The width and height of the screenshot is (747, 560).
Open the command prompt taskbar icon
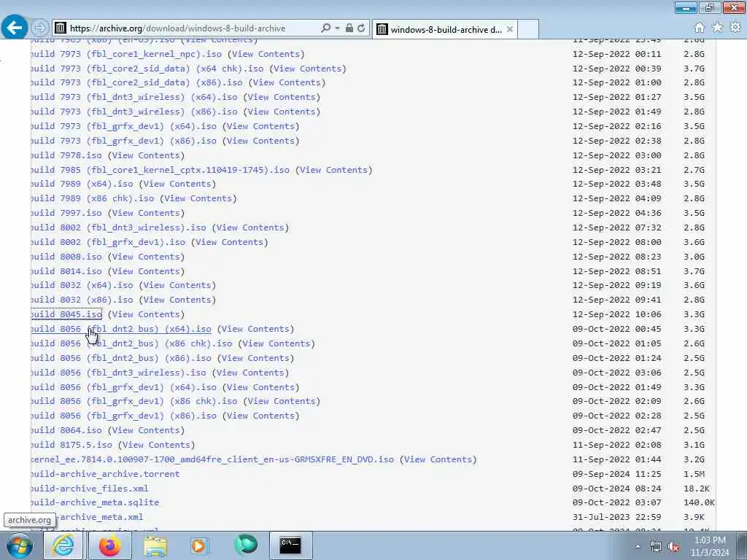[290, 545]
